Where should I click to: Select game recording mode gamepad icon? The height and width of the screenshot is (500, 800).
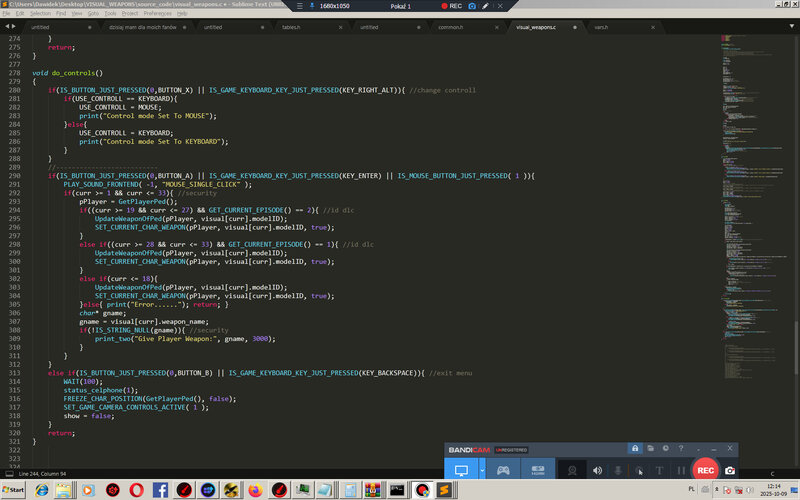pos(504,470)
